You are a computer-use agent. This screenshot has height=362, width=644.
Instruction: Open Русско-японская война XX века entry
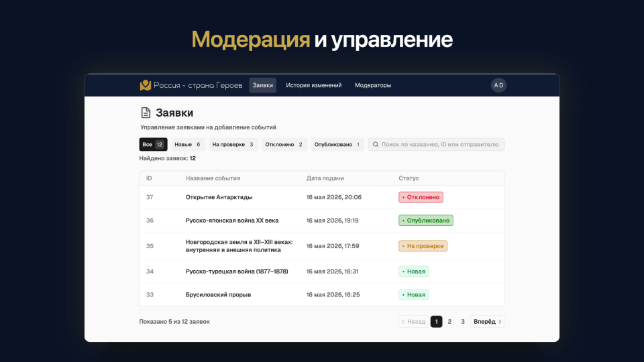[x=322, y=221]
